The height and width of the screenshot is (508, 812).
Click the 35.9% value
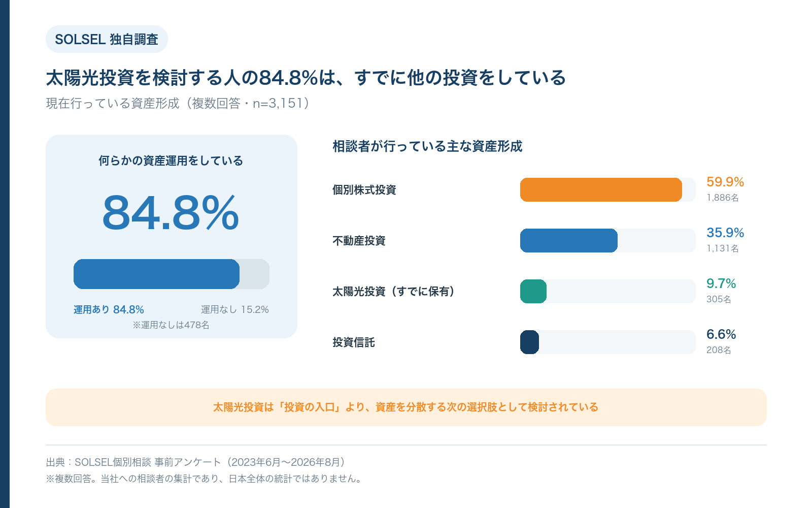click(725, 233)
